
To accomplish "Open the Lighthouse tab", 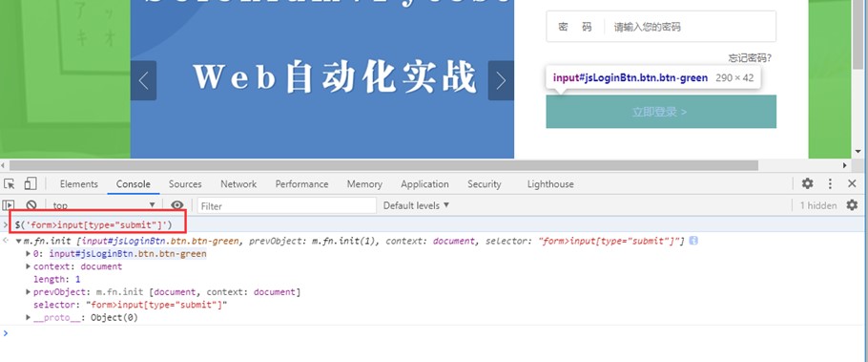I will click(550, 184).
